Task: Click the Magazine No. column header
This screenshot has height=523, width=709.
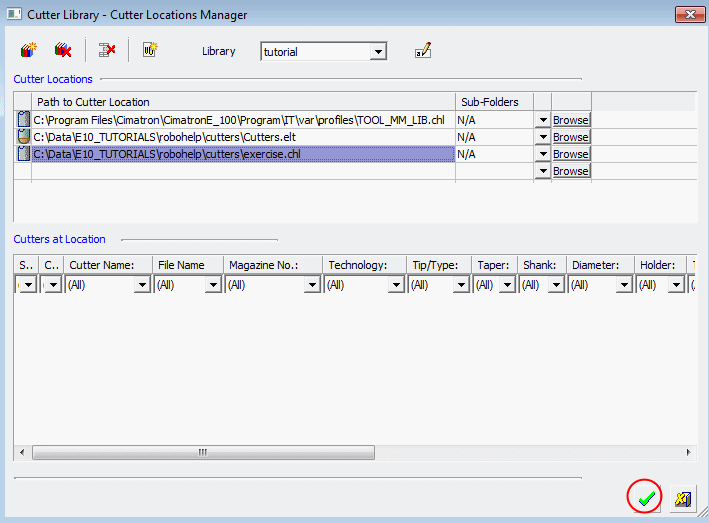Action: pyautogui.click(x=273, y=265)
